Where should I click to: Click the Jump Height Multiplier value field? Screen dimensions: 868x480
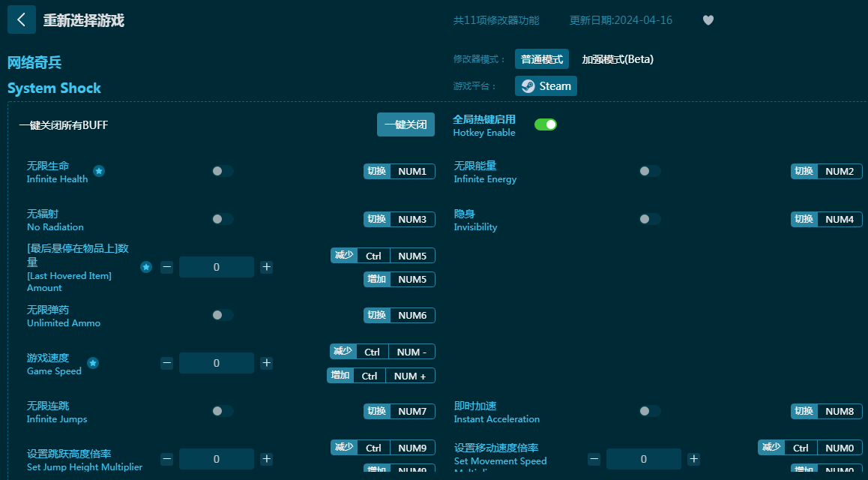coord(217,459)
